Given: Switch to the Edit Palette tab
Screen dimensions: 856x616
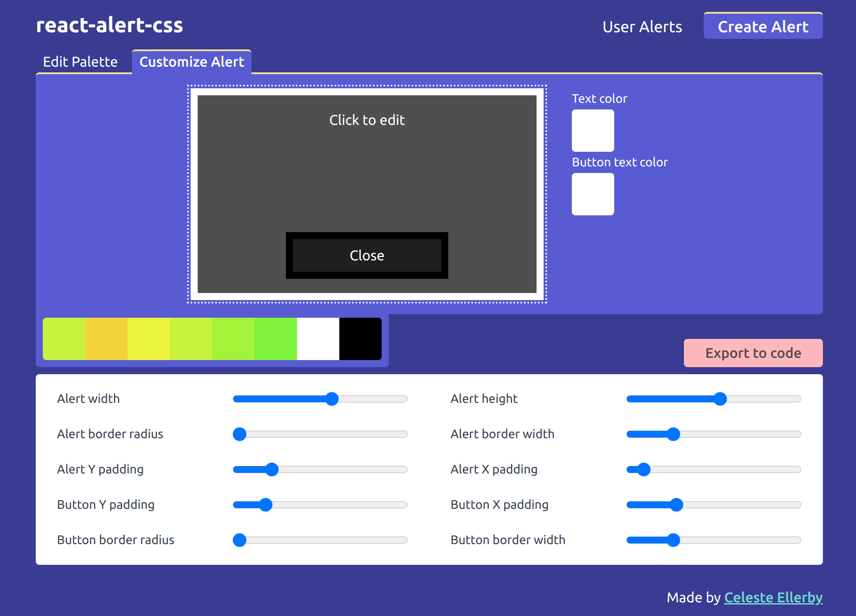Looking at the screenshot, I should click(x=80, y=62).
